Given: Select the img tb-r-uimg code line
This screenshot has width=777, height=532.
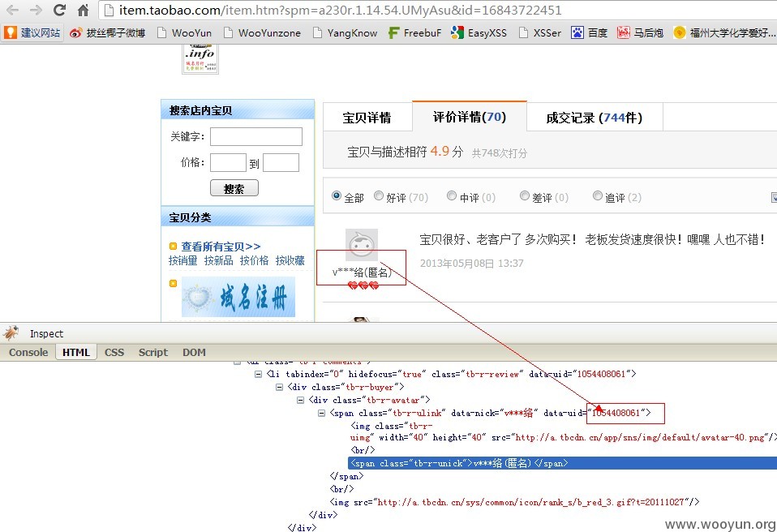Looking at the screenshot, I should 563,431.
